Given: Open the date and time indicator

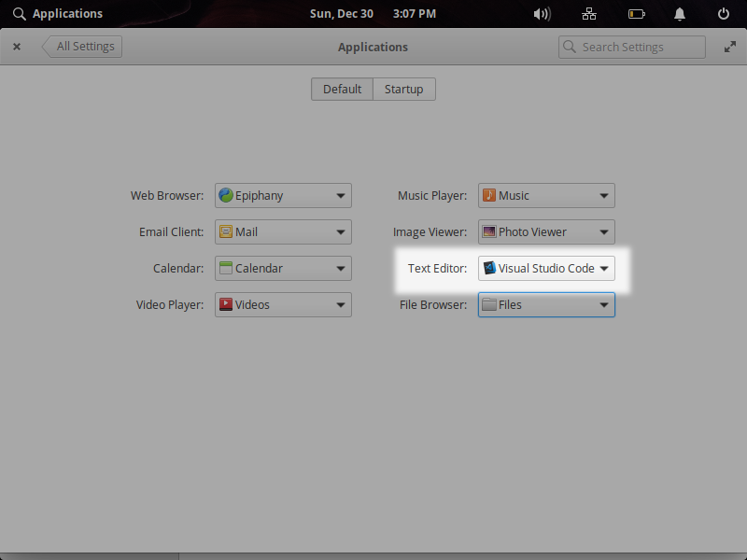Looking at the screenshot, I should click(373, 14).
